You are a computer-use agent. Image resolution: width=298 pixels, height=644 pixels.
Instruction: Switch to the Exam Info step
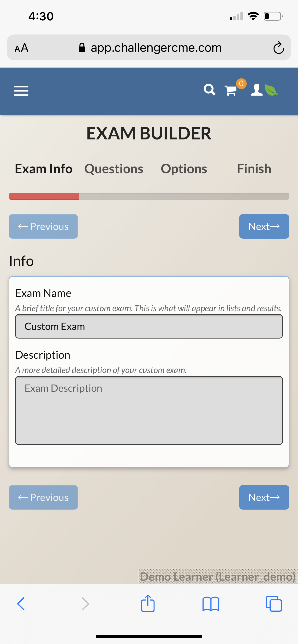coord(44,169)
